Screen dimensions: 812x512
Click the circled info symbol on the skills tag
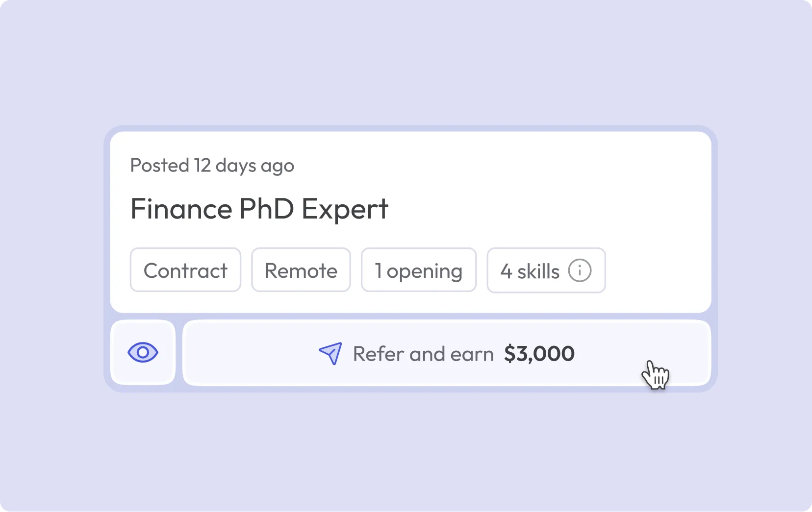580,270
